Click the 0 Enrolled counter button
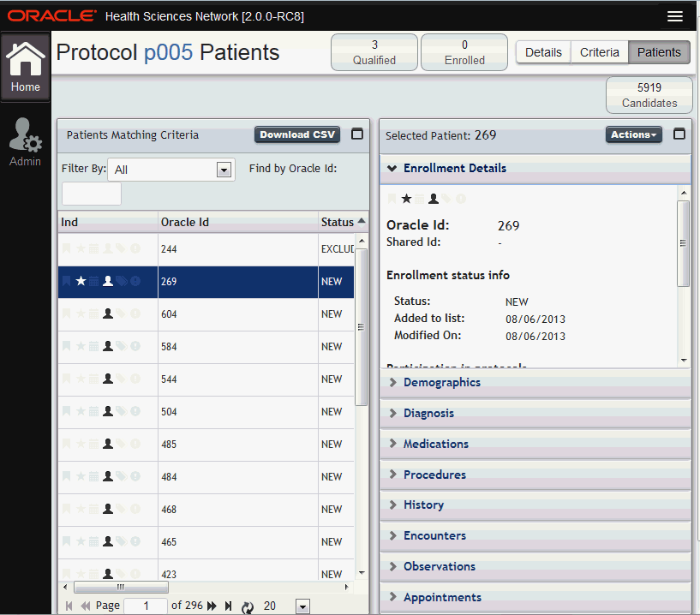The width and height of the screenshot is (700, 615). tap(464, 52)
